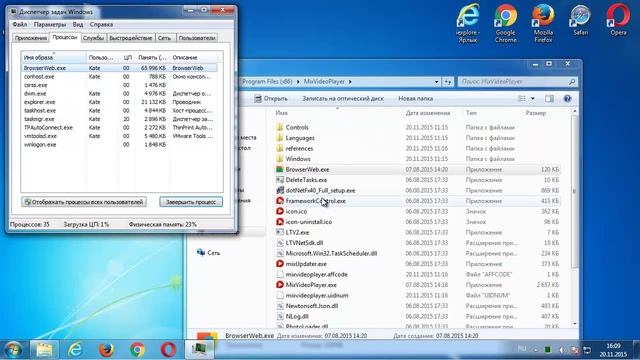The width and height of the screenshot is (640, 360).
Task: Select the winlogon.exe process row
Action: pyautogui.click(x=119, y=145)
